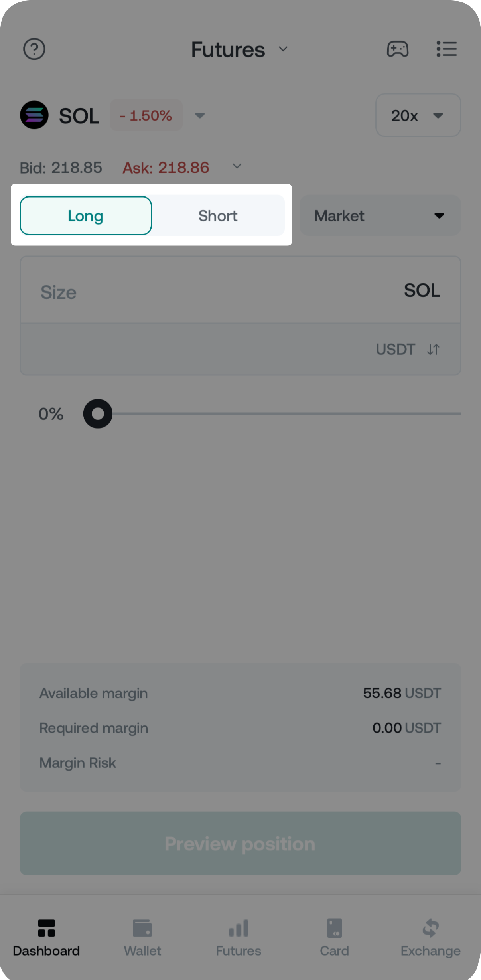Open the help question mark icon
The height and width of the screenshot is (980, 481).
34,49
